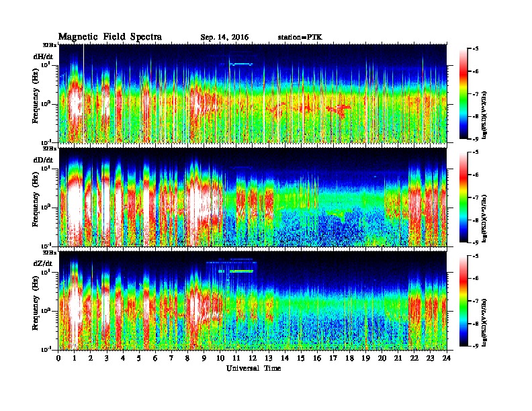The height and width of the screenshot is (411, 532).
Task: Click hour tick label 12 on time axis
Action: [253, 358]
